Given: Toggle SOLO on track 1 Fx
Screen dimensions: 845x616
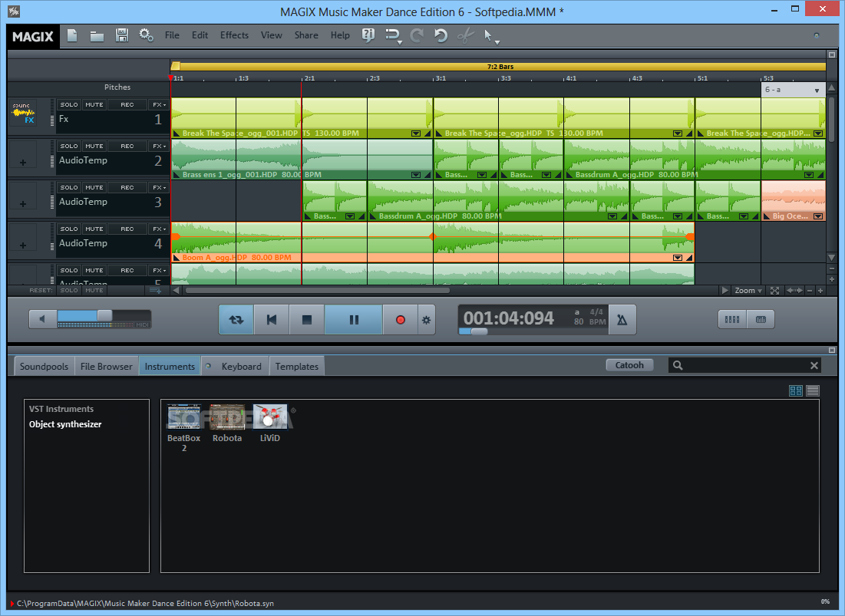Looking at the screenshot, I should [69, 104].
